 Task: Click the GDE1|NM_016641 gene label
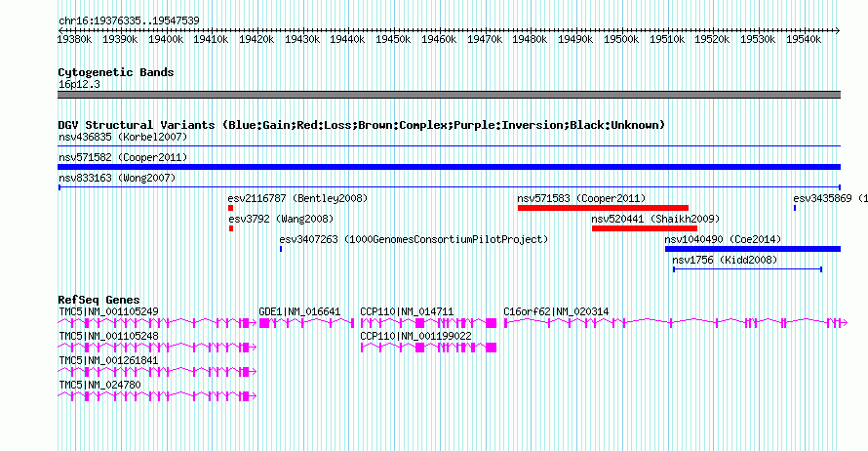coord(299,312)
